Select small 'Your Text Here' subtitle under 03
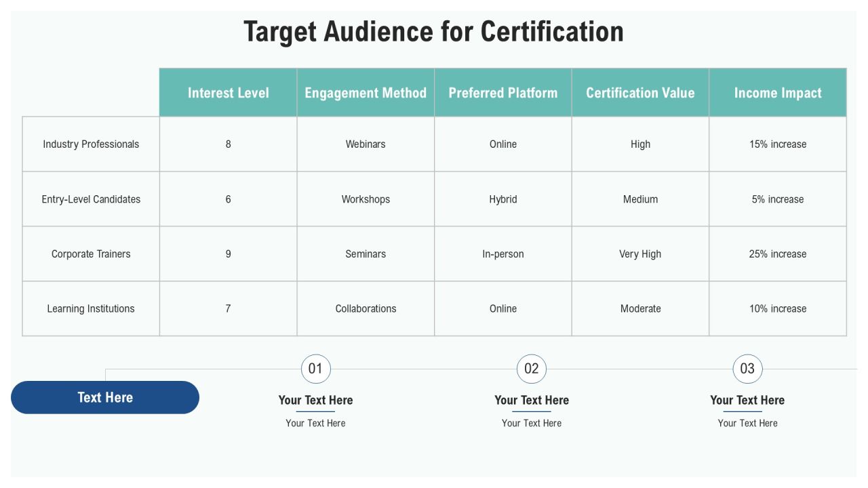 tap(748, 423)
